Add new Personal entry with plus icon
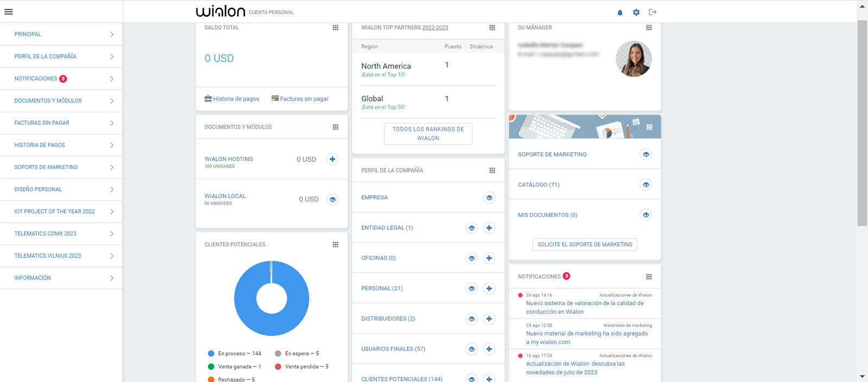 pyautogui.click(x=489, y=289)
